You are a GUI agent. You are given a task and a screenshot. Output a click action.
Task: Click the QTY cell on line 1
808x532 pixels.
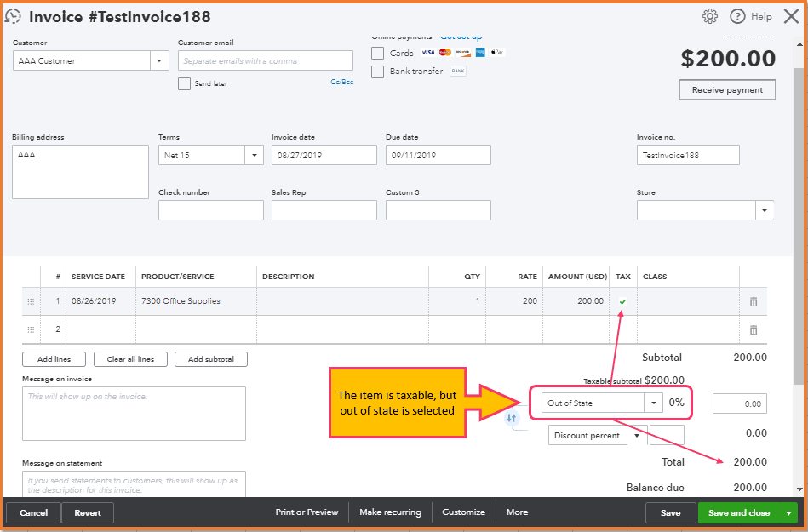click(x=457, y=301)
